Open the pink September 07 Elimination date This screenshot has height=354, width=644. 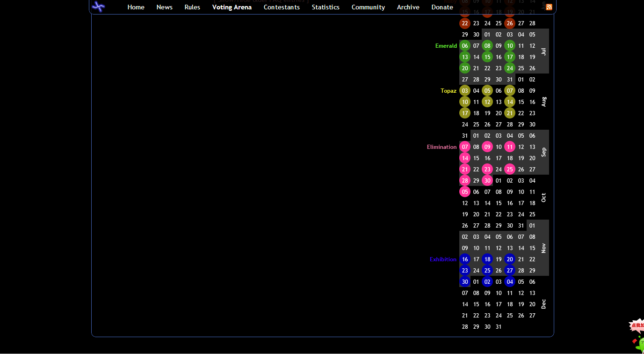[465, 147]
